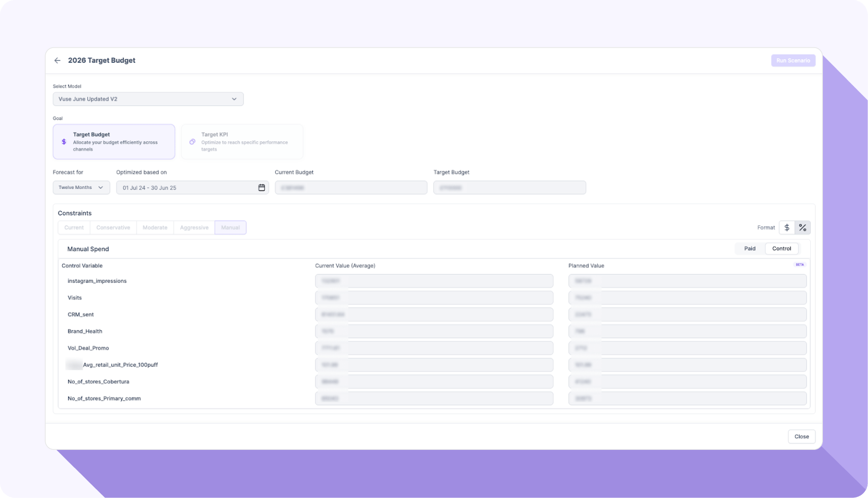The image size is (868, 498).
Task: Click the Target Budget input field
Action: click(510, 187)
